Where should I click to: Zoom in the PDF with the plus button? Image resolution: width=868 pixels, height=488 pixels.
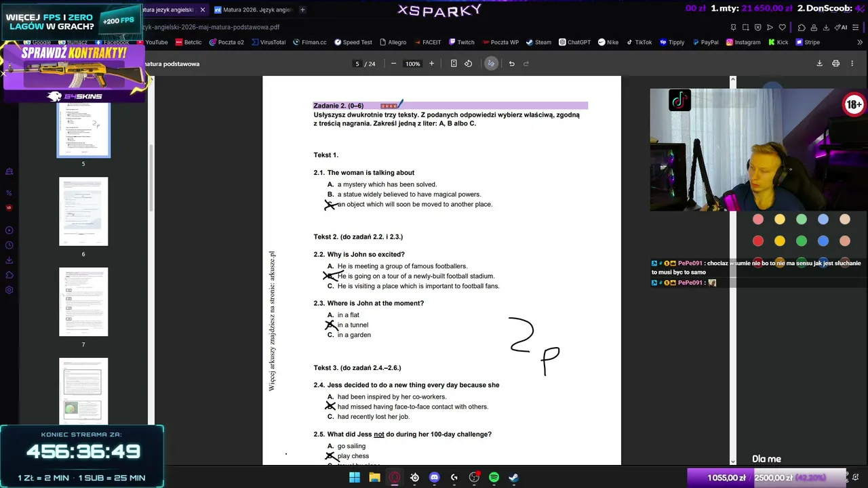pyautogui.click(x=431, y=64)
